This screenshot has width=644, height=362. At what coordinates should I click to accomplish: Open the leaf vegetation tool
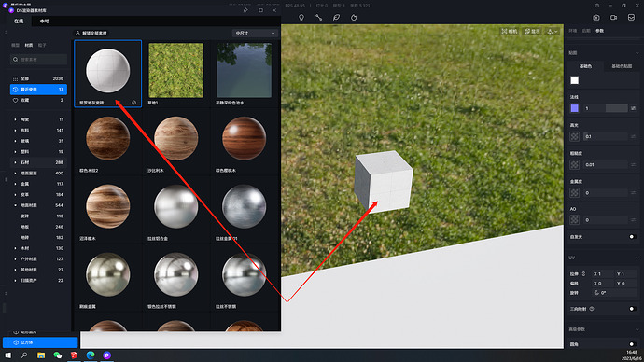click(336, 17)
